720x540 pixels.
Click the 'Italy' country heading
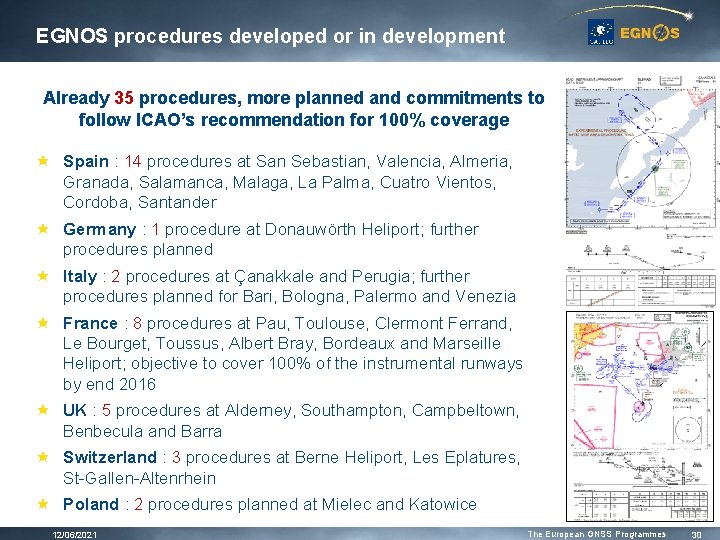(x=80, y=276)
